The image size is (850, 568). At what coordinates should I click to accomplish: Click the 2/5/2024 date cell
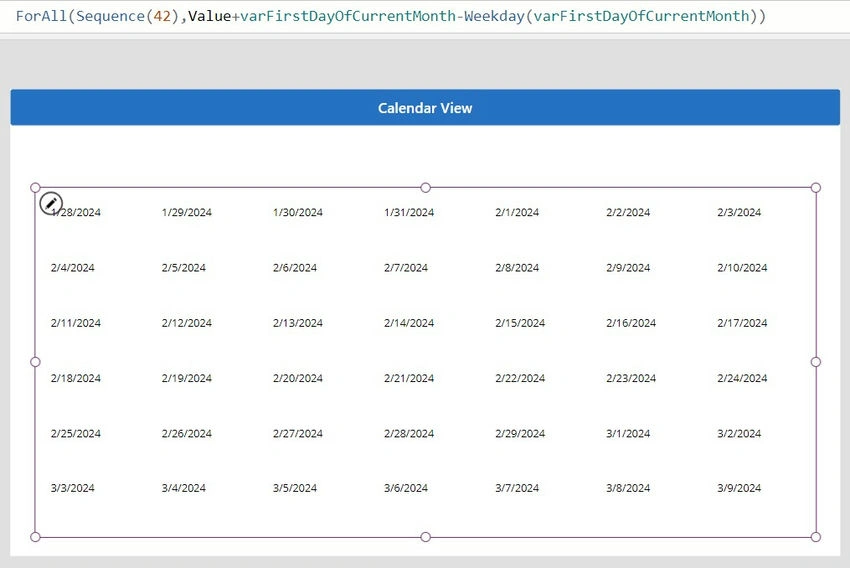[x=184, y=268]
